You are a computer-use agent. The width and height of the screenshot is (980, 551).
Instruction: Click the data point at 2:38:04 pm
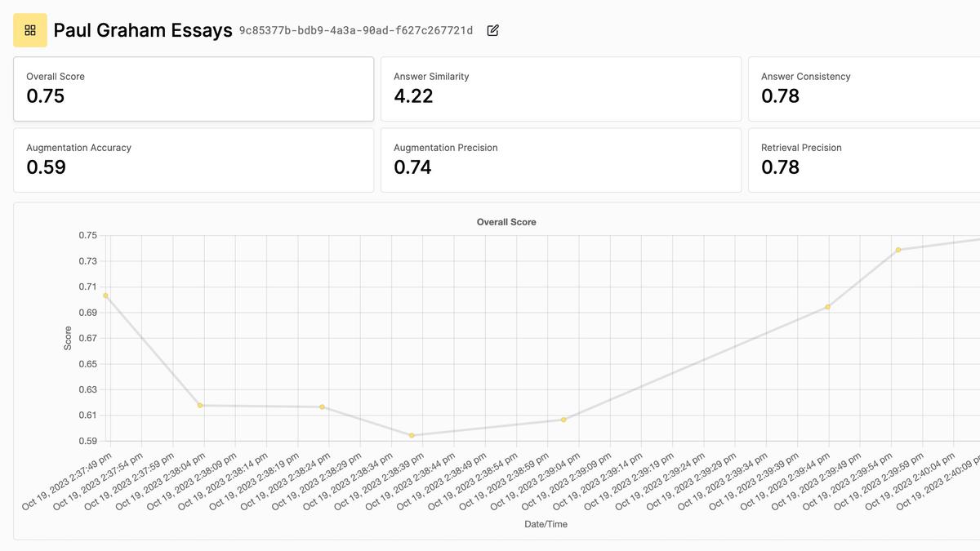200,406
